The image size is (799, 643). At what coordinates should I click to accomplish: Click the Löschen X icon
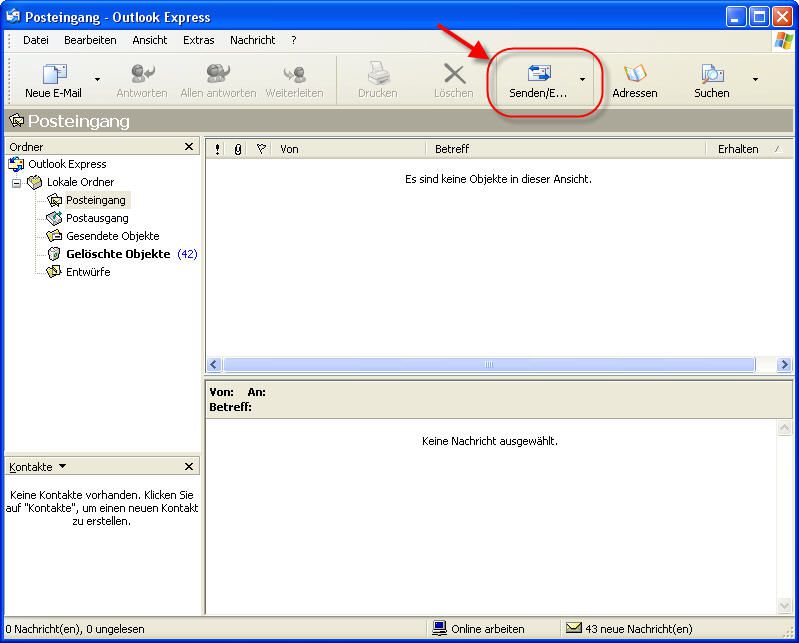455,74
